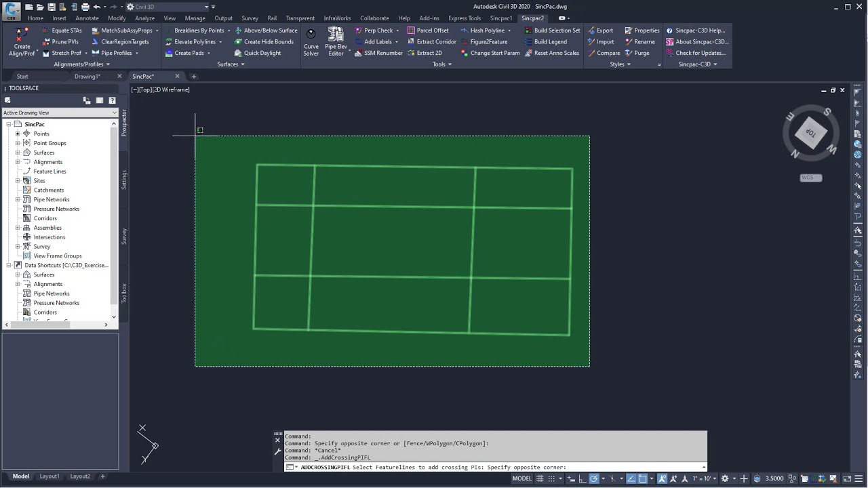This screenshot has height=488, width=868.
Task: Expand the Point Groups tree node
Action: (18, 143)
